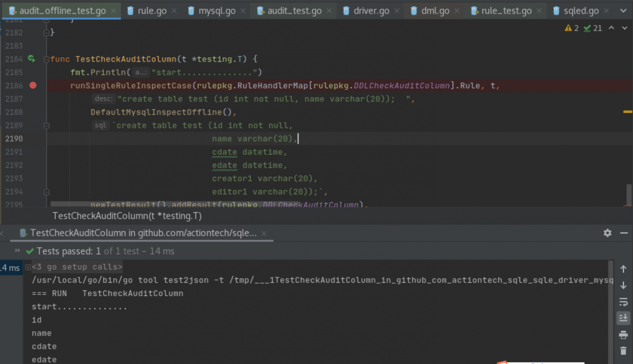Collapse the SQL string fold at line 2189
Image resolution: width=633 pixels, height=364 pixels.
tap(46, 125)
